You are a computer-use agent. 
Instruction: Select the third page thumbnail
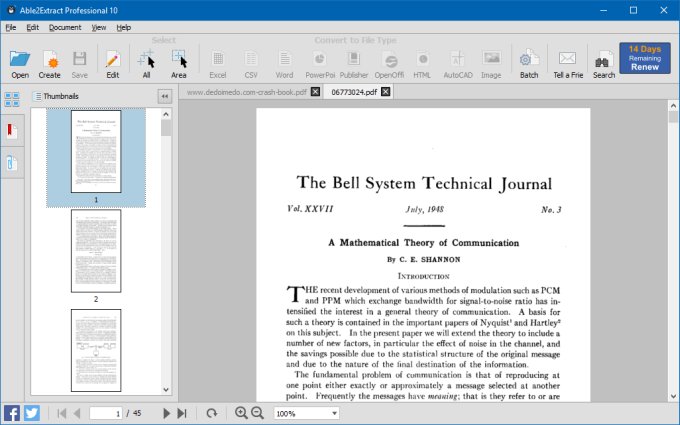click(96, 350)
